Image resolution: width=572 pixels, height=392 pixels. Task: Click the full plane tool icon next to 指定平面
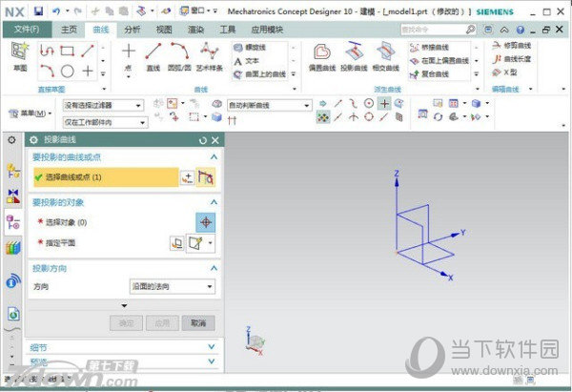[x=177, y=243]
